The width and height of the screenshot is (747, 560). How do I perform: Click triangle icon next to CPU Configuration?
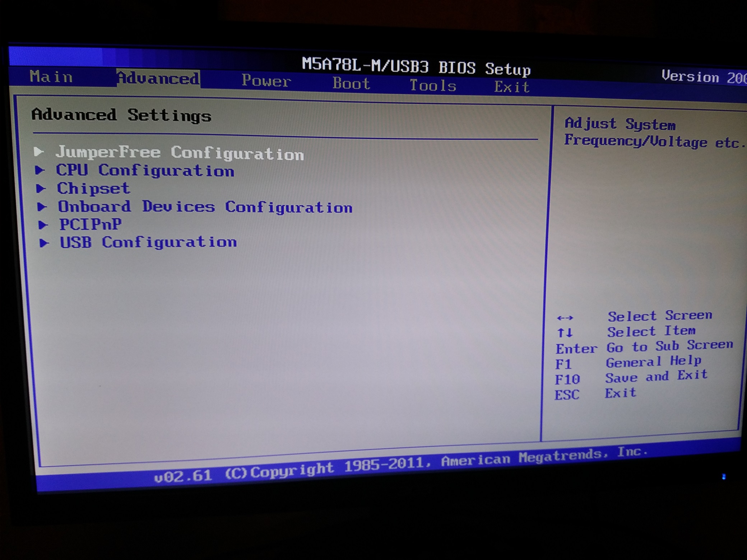tap(40, 170)
